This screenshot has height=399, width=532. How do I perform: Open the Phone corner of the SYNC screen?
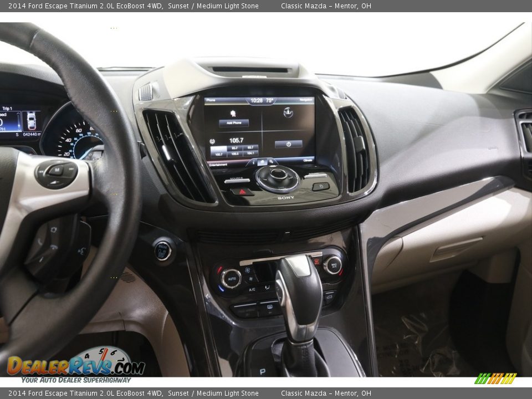click(211, 100)
